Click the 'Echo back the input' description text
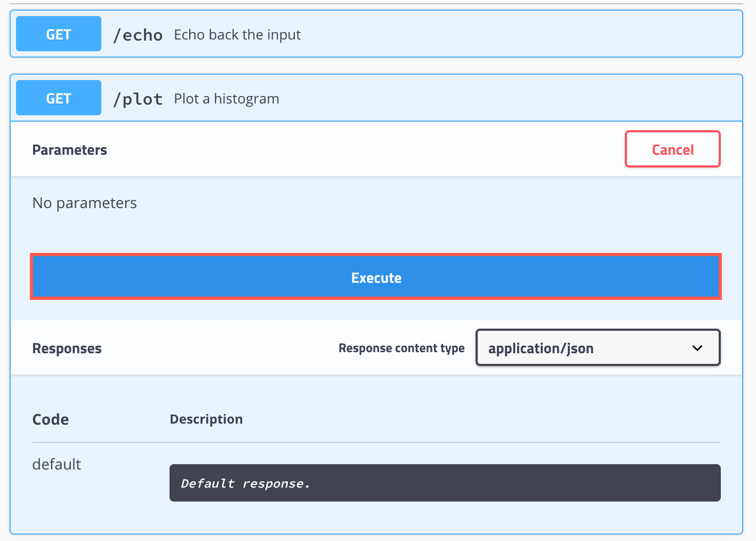Image resolution: width=756 pixels, height=541 pixels. point(237,34)
